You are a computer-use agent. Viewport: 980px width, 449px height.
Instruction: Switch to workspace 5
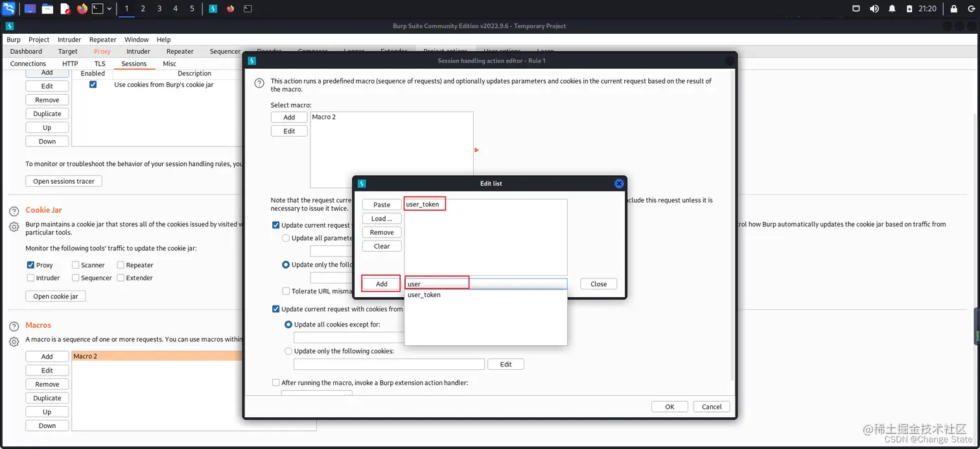[x=192, y=8]
